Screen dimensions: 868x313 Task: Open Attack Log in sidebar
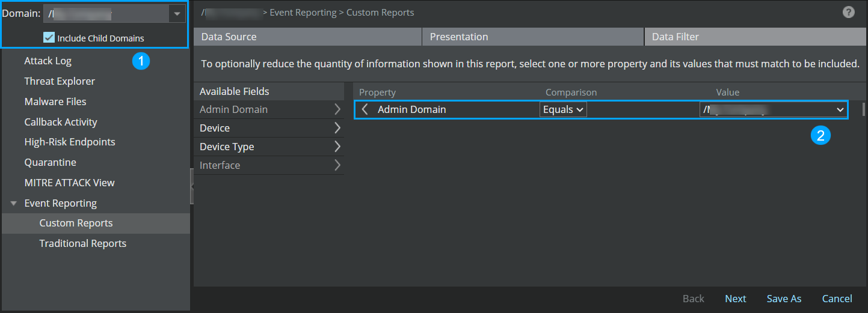(48, 61)
